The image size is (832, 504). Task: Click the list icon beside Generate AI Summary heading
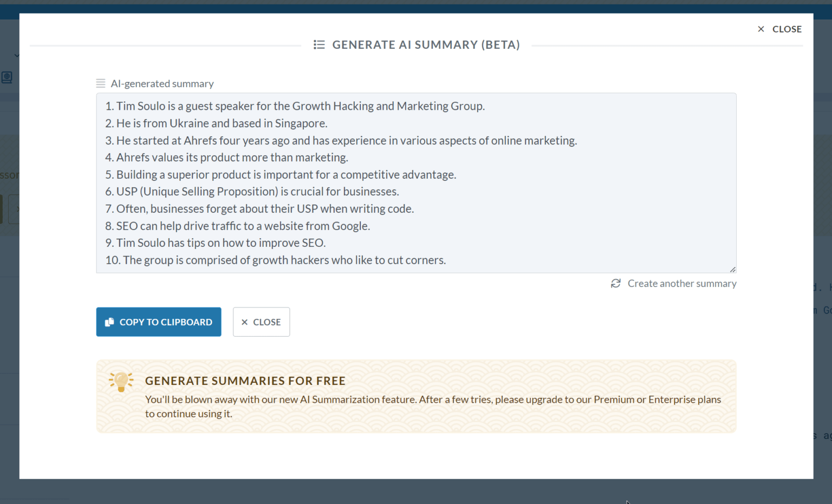319,45
